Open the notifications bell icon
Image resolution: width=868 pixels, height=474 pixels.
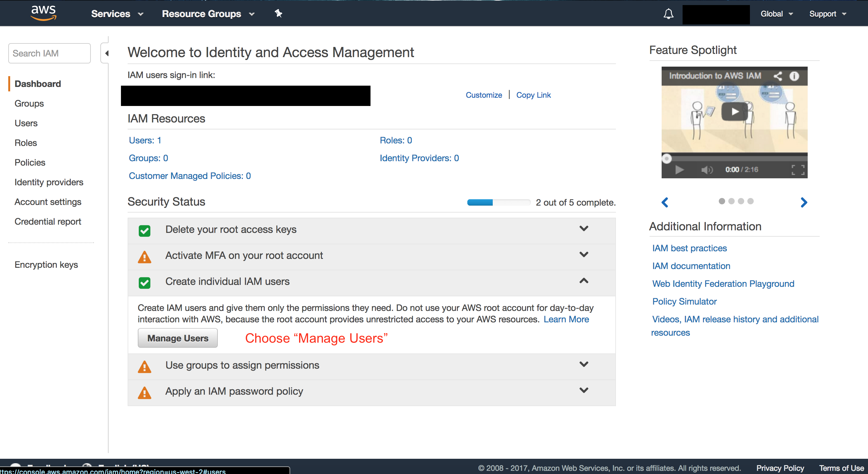668,14
